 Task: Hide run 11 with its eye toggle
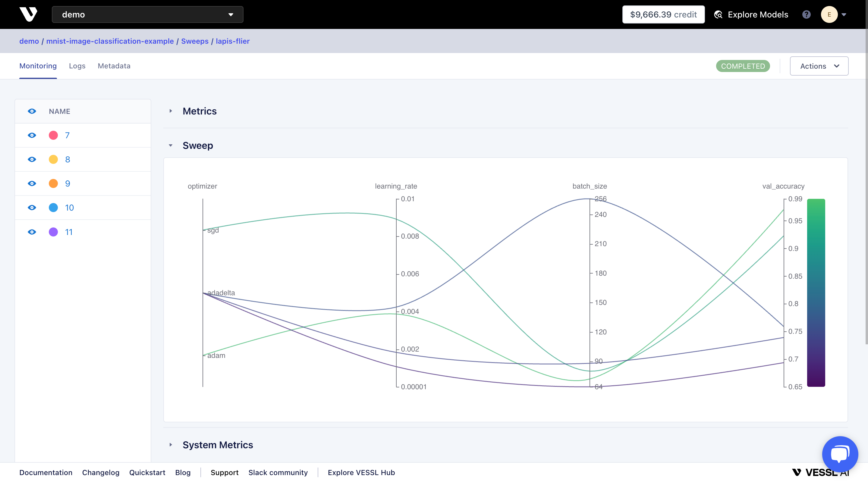click(32, 232)
